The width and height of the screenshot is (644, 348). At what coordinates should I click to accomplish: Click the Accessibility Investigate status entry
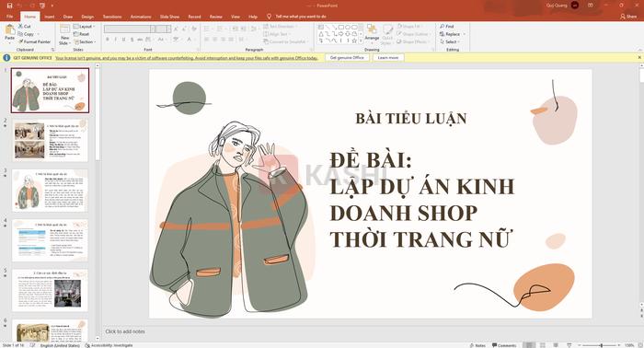click(109, 345)
